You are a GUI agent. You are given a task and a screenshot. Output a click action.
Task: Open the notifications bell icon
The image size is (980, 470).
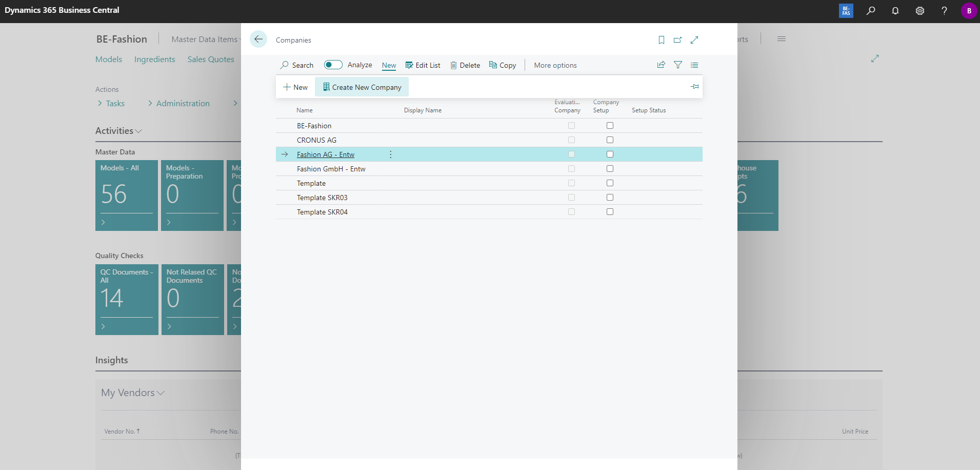point(895,11)
